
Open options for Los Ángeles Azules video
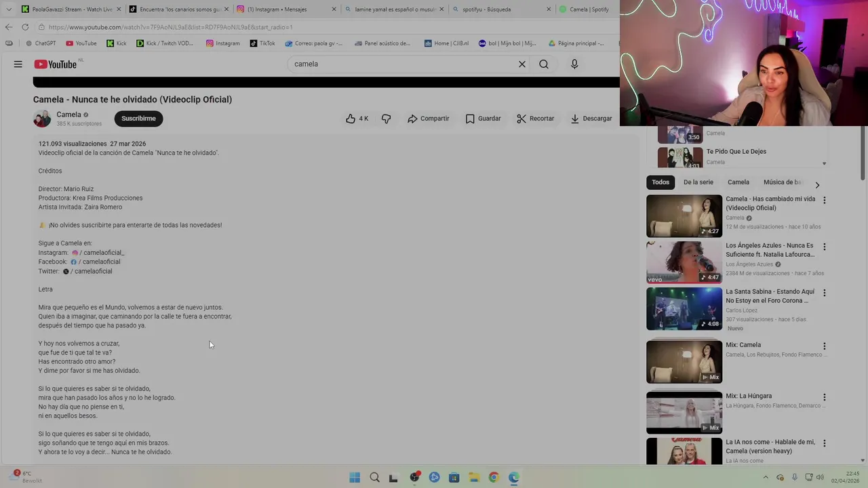click(x=825, y=247)
